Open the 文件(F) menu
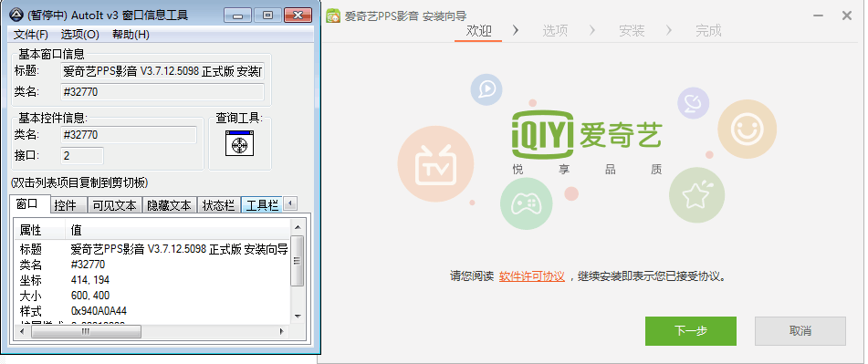This screenshot has width=868, height=364. (31, 35)
